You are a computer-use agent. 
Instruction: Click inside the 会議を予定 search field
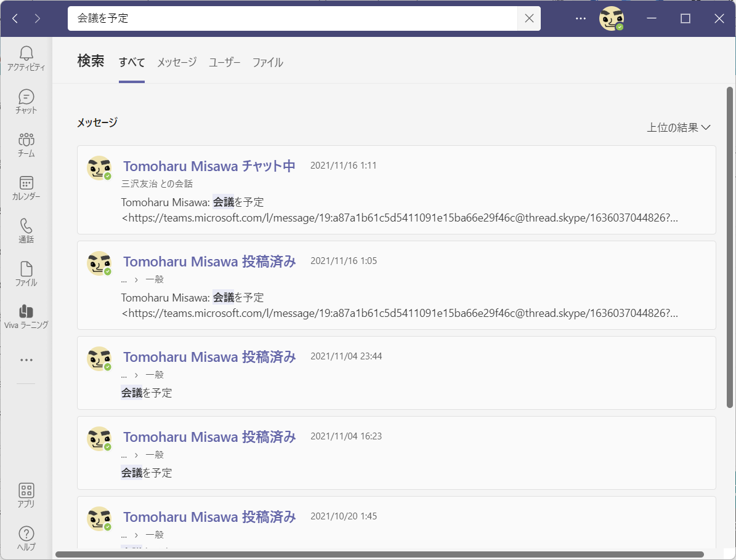(x=293, y=18)
